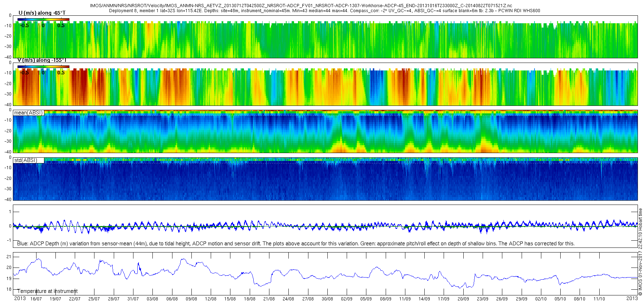Click the '2013' year label at the right end of the time axis
The width and height of the screenshot is (644, 304).
(x=632, y=298)
